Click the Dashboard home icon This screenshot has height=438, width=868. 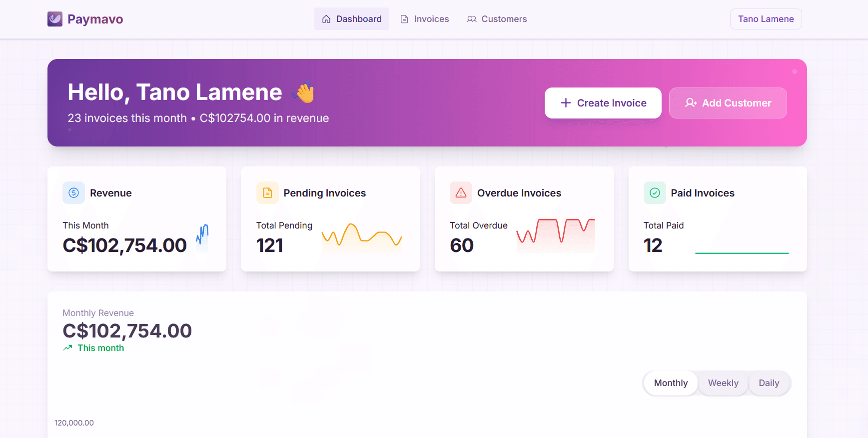pos(326,19)
